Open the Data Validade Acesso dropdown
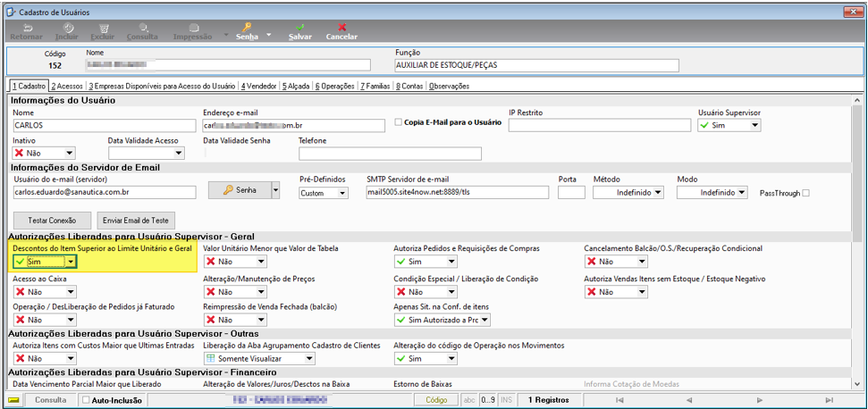 point(178,153)
